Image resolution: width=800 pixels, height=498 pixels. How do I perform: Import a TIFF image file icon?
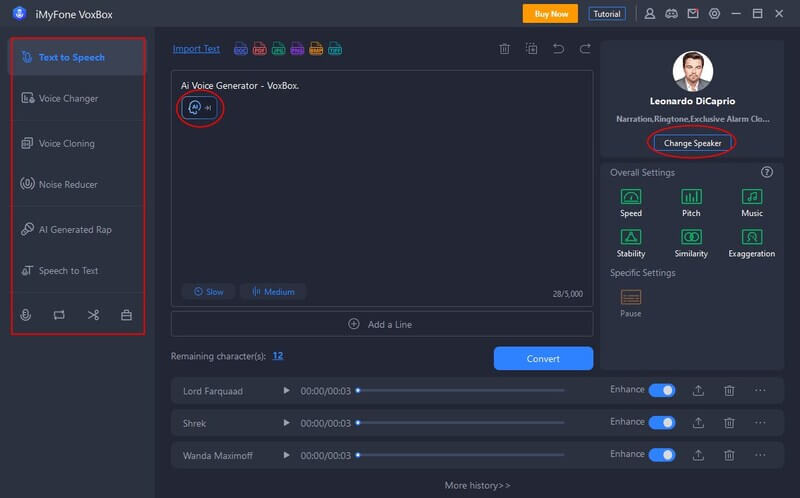pos(335,49)
